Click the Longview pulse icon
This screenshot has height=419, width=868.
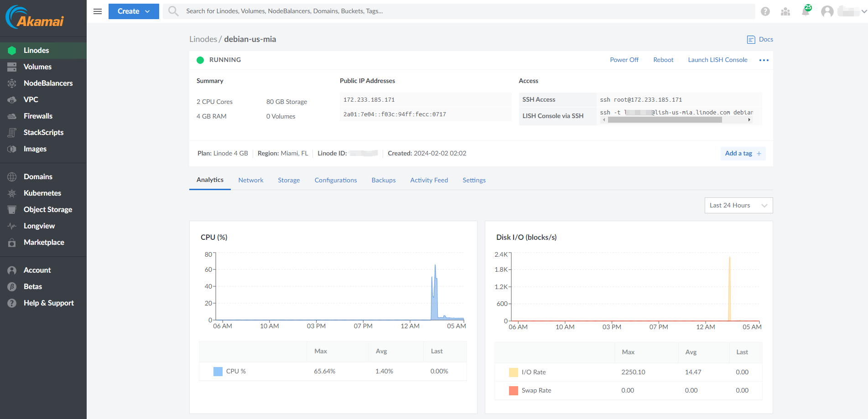click(12, 226)
